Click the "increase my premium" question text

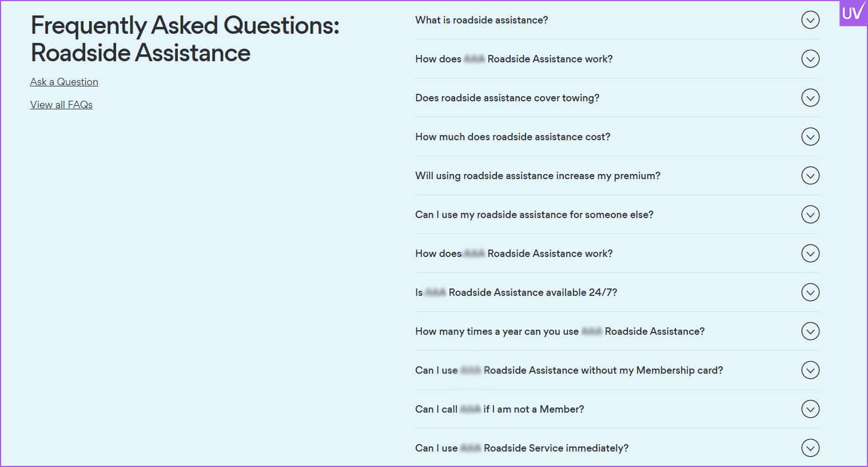point(537,176)
